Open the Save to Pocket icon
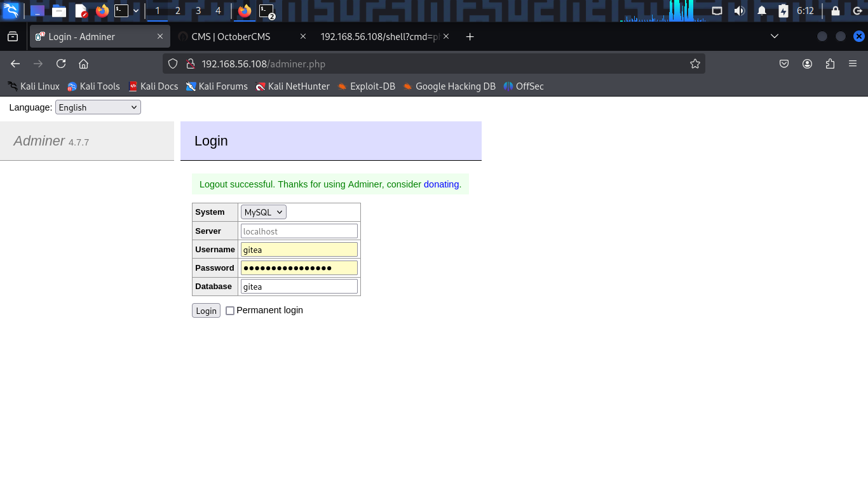This screenshot has height=488, width=868. coord(784,64)
